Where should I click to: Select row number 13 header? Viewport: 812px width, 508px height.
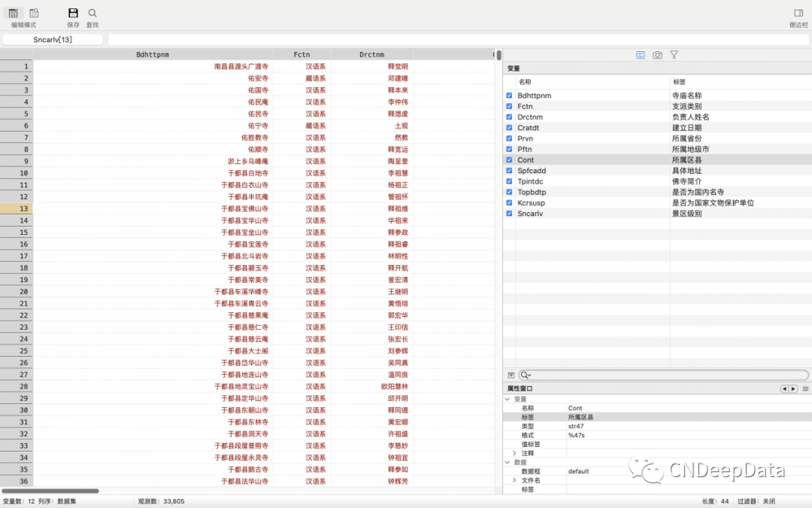click(17, 208)
